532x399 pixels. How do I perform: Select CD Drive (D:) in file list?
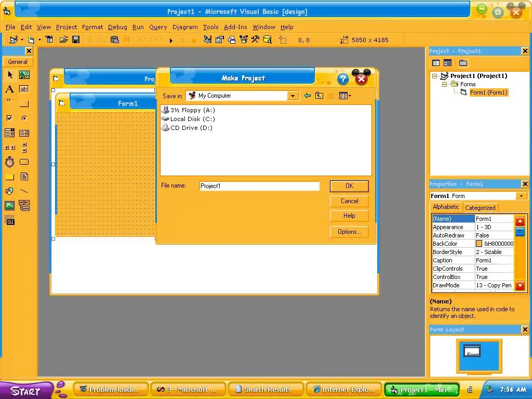pos(187,128)
